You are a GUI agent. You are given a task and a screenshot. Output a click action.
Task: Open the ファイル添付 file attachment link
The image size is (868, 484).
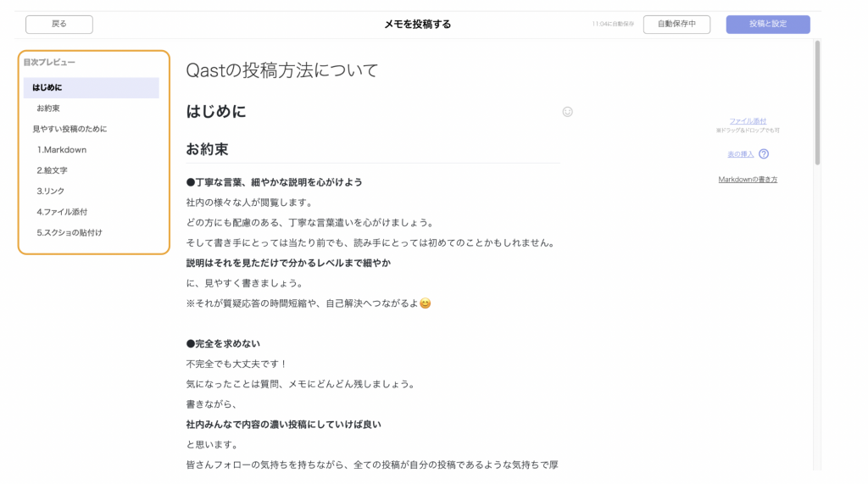coord(748,121)
